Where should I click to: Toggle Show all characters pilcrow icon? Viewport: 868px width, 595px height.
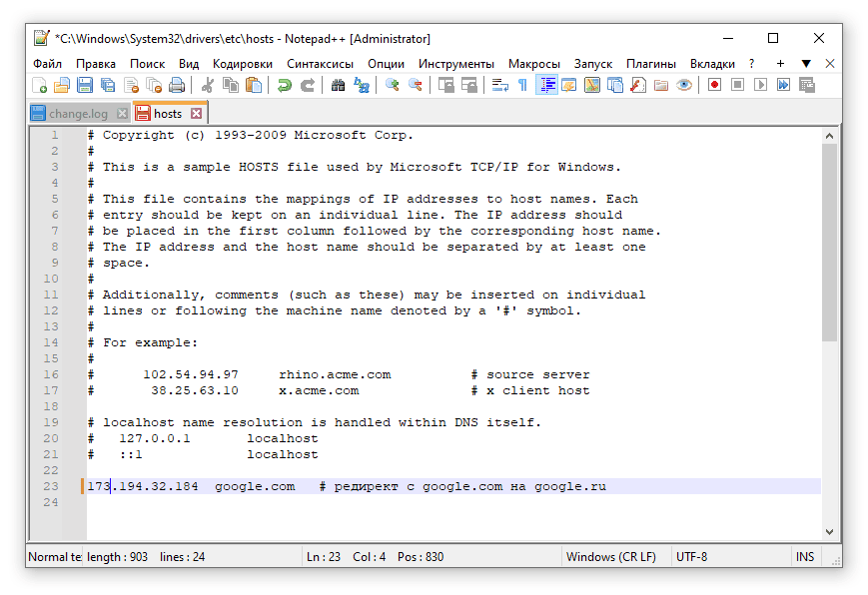pos(522,85)
